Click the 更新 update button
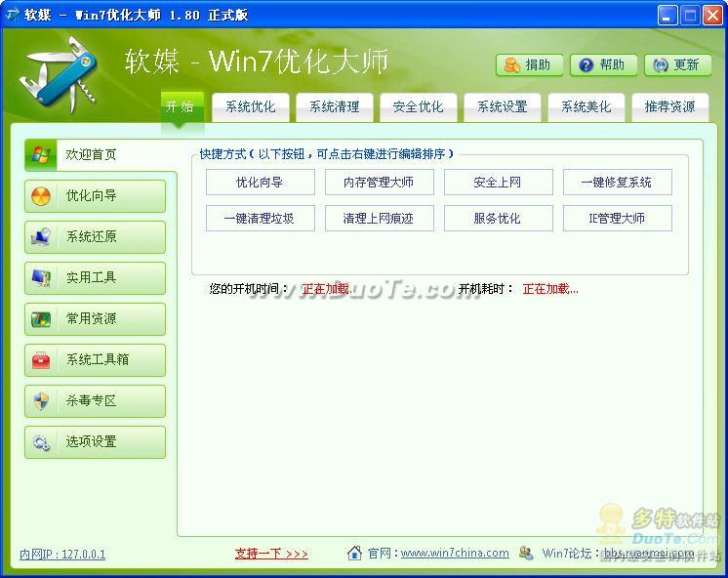728x578 pixels. [678, 65]
